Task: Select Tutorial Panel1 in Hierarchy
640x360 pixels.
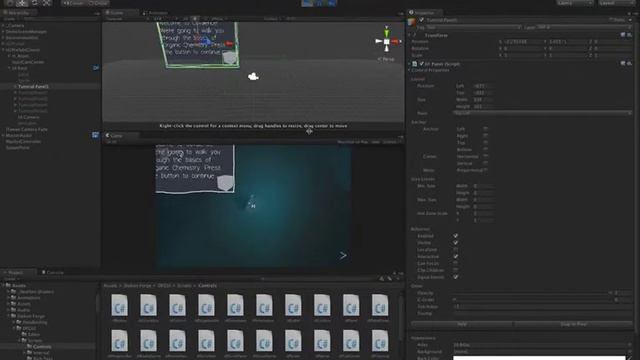Action: [33, 87]
